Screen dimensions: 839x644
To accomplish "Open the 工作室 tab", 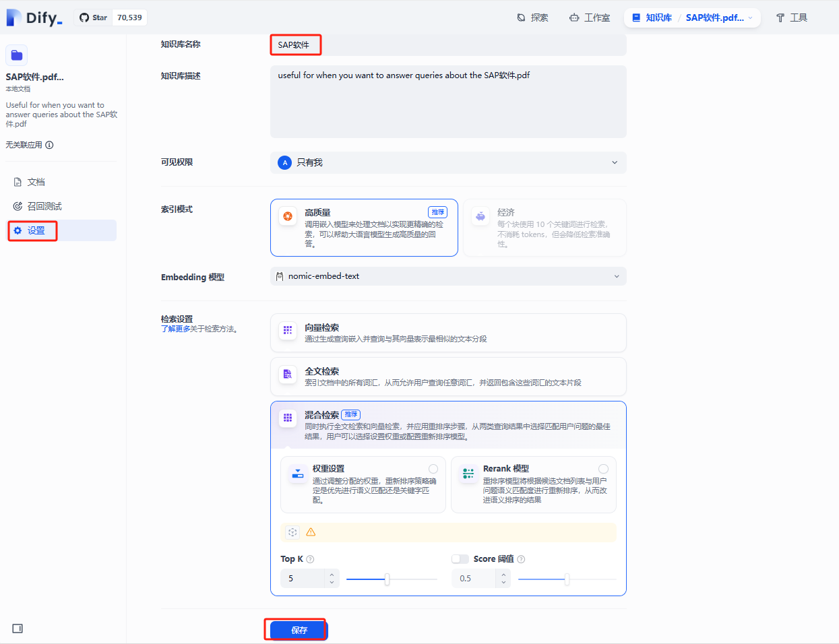I will tap(590, 18).
